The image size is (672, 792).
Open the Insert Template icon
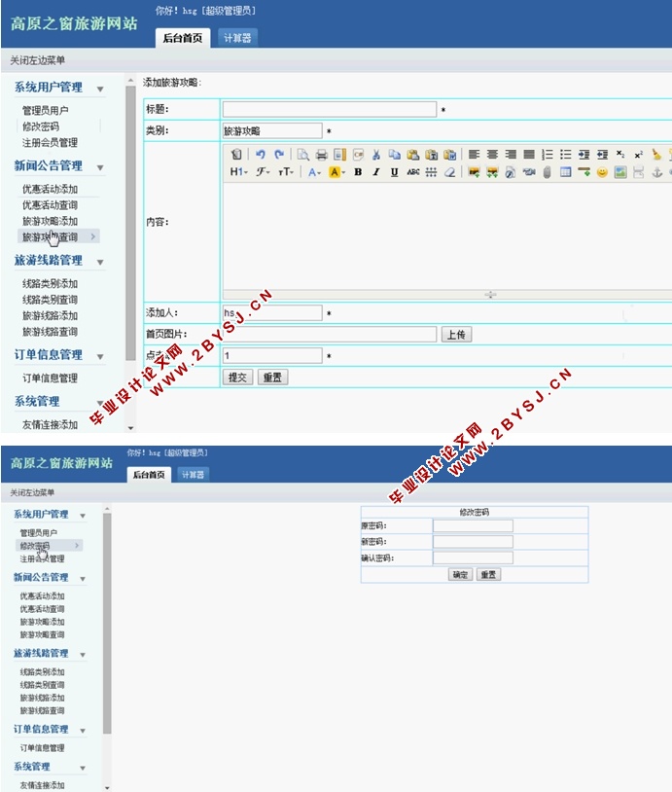tap(339, 154)
